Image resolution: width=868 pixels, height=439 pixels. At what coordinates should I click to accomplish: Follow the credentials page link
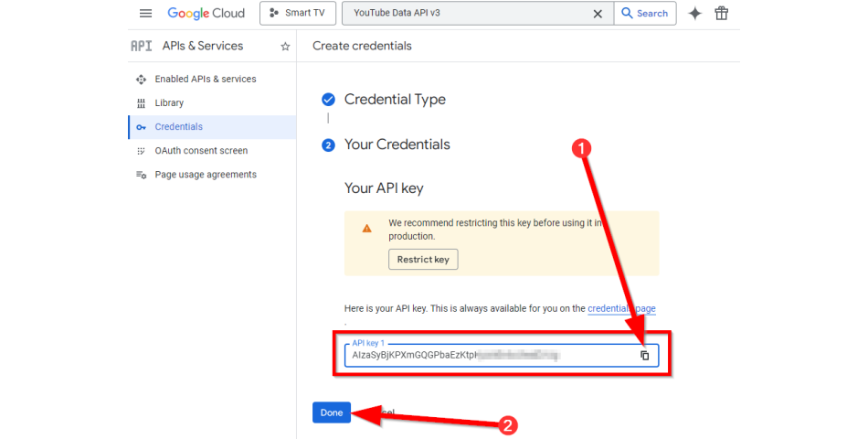pyautogui.click(x=621, y=309)
